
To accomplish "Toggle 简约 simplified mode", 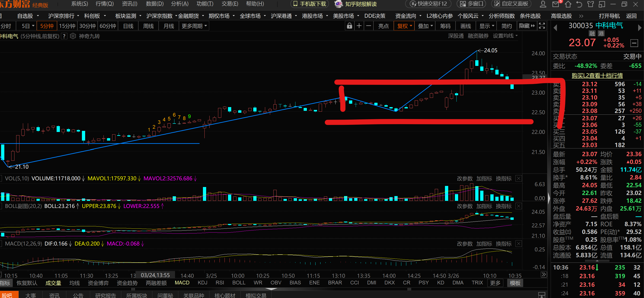I will (x=507, y=26).
